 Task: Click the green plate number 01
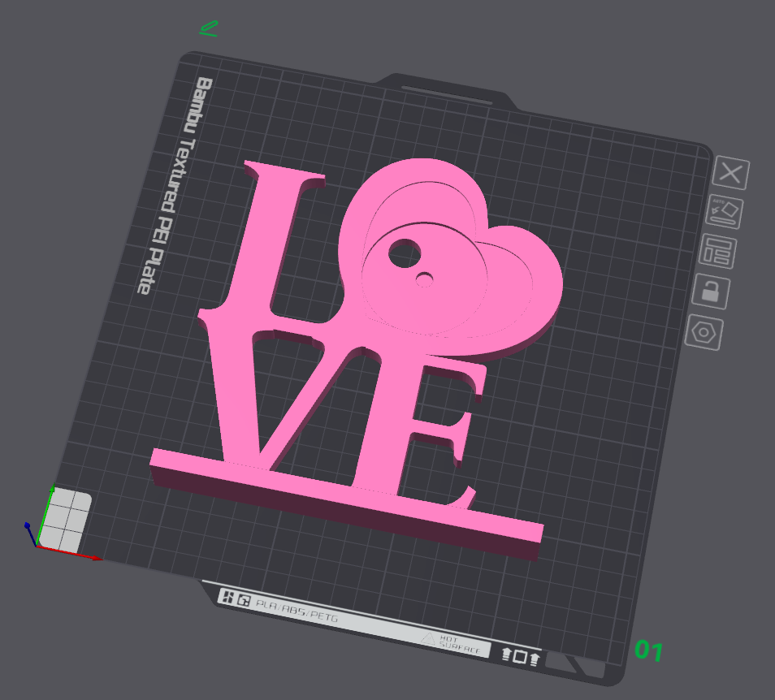click(648, 650)
